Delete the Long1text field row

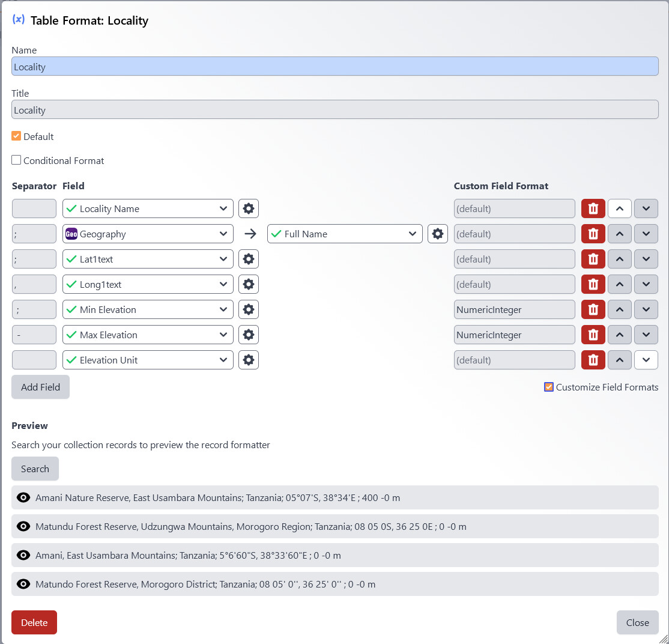[593, 284]
